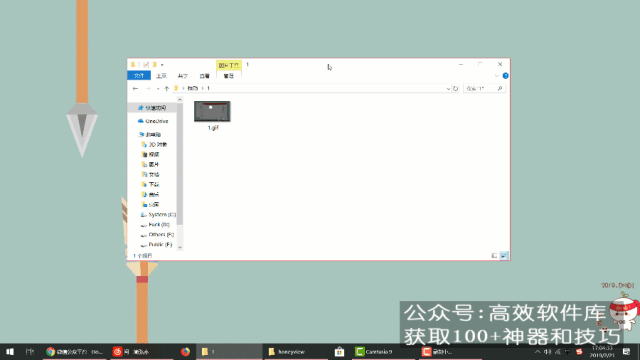The width and height of the screenshot is (640, 360).
Task: Open the recent locations dropdown arrow
Action: [158, 89]
